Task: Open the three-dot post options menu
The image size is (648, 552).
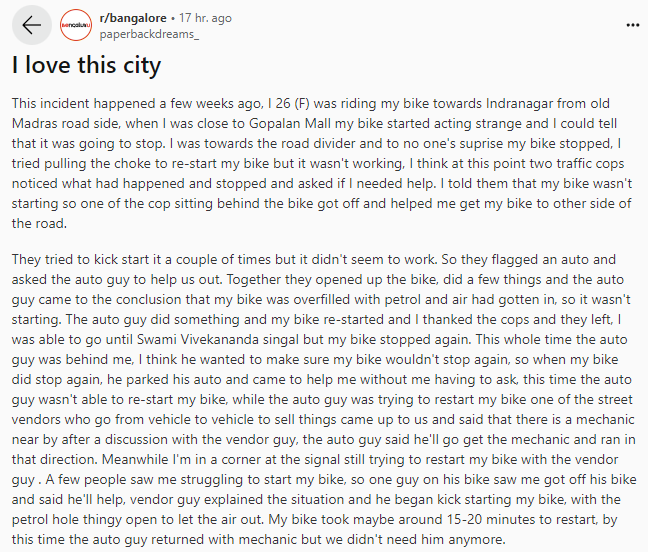Action: (x=632, y=25)
